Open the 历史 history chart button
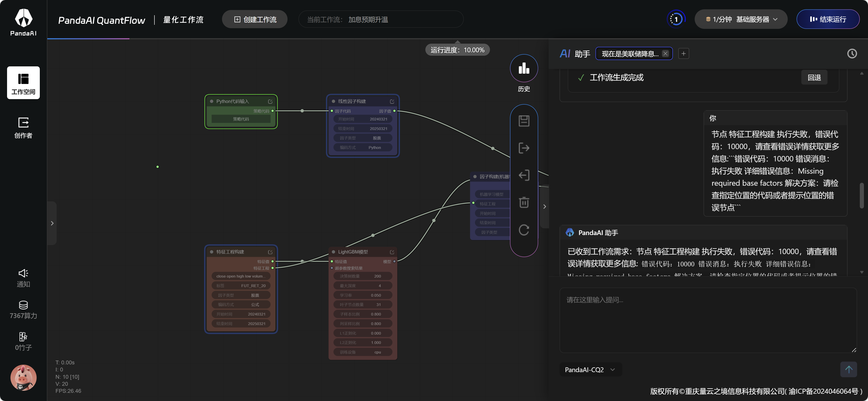The width and height of the screenshot is (868, 401). 524,68
